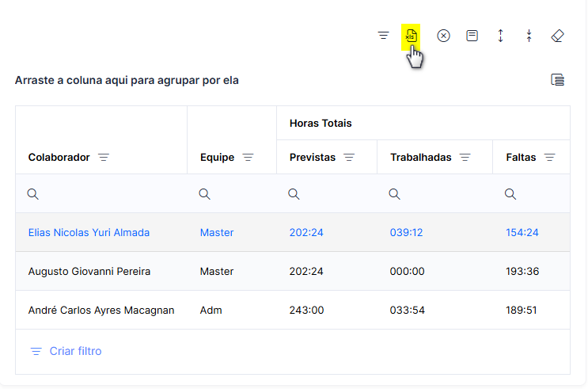Image resolution: width=588 pixels, height=389 pixels.
Task: Open the column chooser icon
Action: (558, 80)
